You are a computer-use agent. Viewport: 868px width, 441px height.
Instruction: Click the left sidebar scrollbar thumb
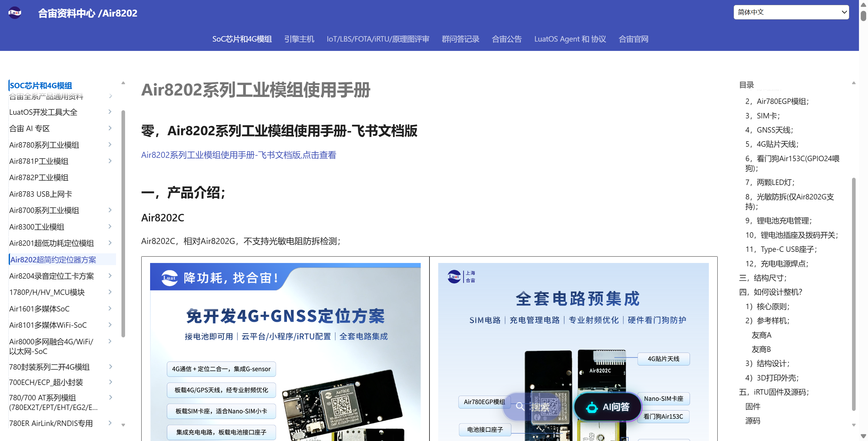[123, 224]
